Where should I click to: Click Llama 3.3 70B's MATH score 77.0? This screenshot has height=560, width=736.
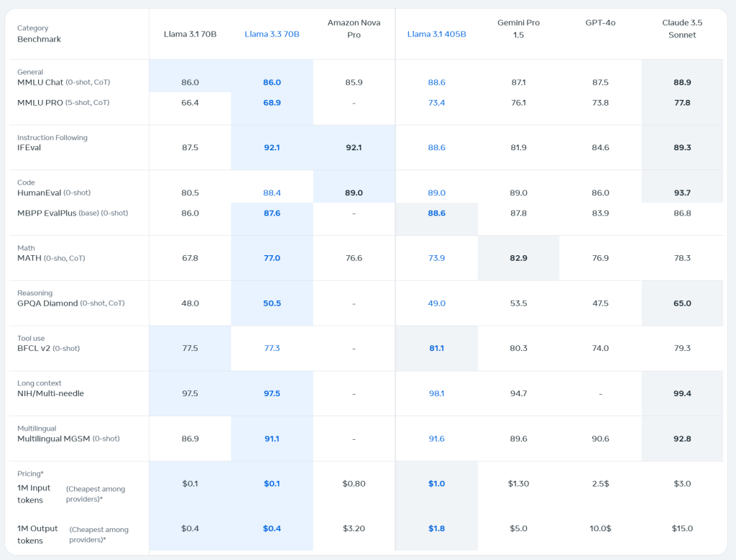coord(272,258)
